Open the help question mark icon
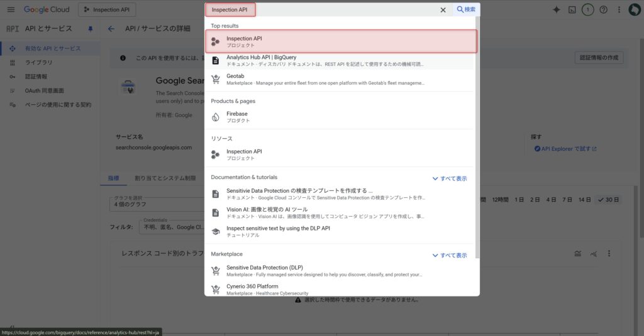This screenshot has width=644, height=336. tap(604, 10)
